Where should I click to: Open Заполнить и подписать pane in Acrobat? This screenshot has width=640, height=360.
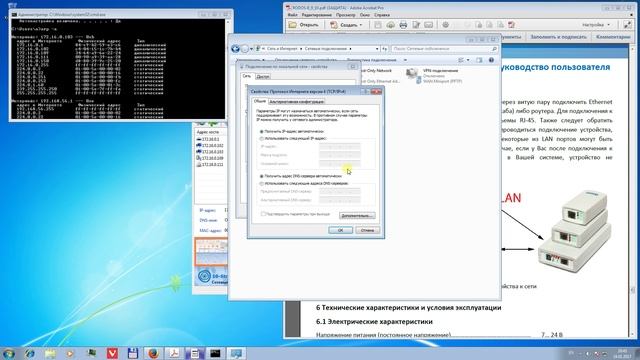558,37
